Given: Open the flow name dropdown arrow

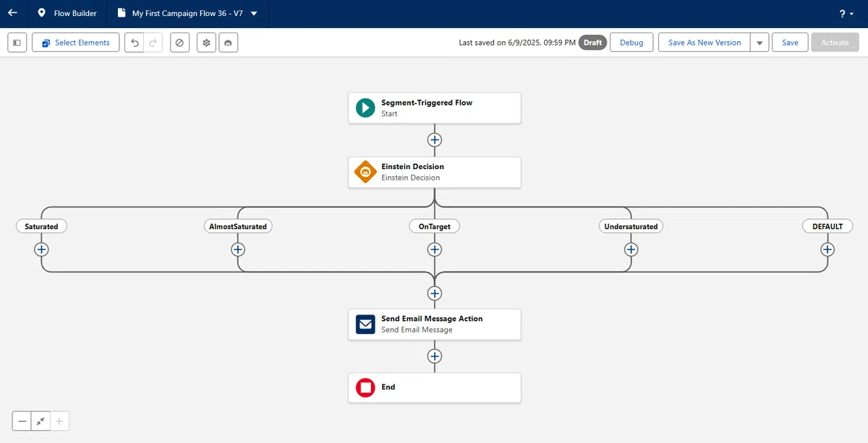Looking at the screenshot, I should (x=254, y=13).
